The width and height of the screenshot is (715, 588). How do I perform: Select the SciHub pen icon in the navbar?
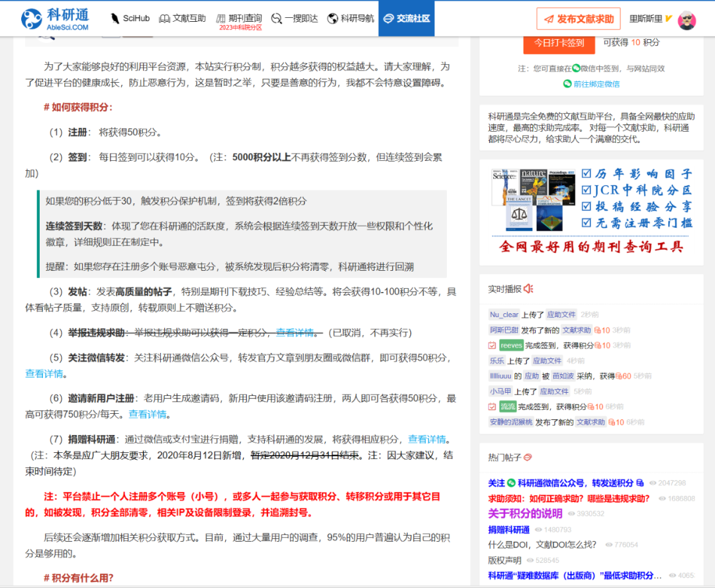coord(114,19)
